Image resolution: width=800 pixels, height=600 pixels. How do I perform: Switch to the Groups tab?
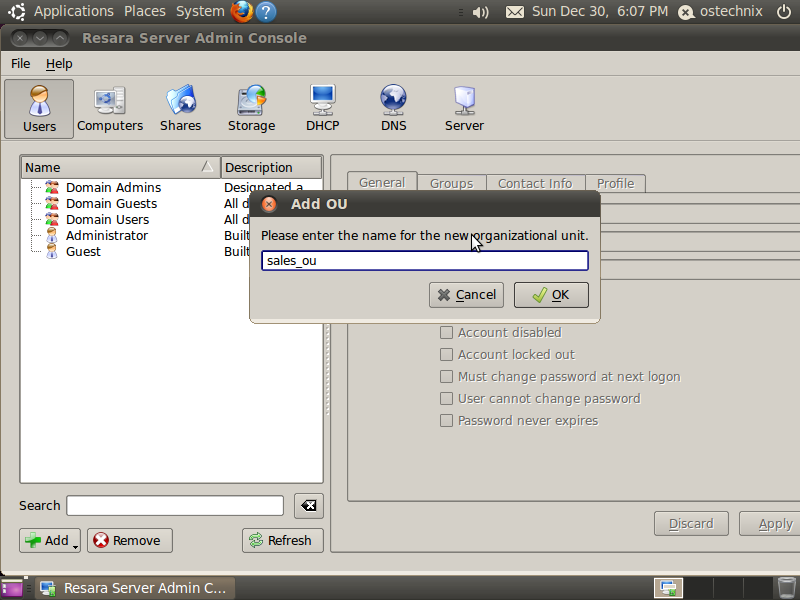coord(452,183)
